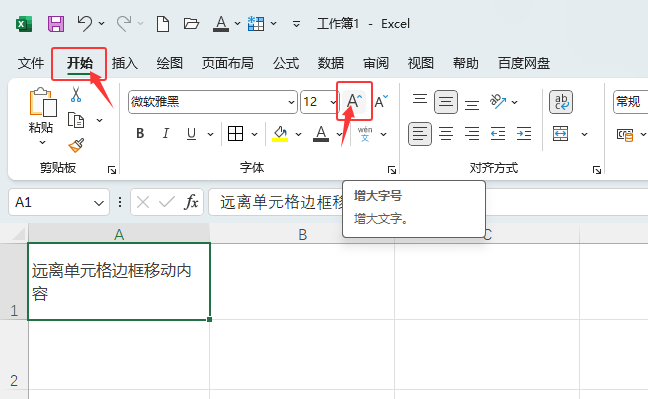Increase font size with the larger A
648x399 pixels.
354,101
